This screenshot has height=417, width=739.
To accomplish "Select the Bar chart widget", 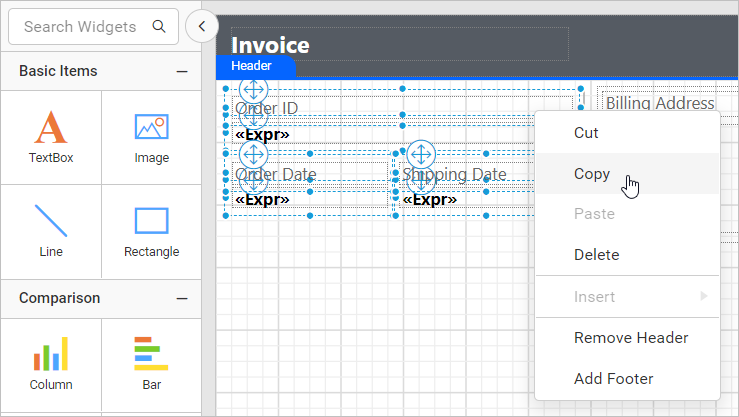I will coord(151,354).
